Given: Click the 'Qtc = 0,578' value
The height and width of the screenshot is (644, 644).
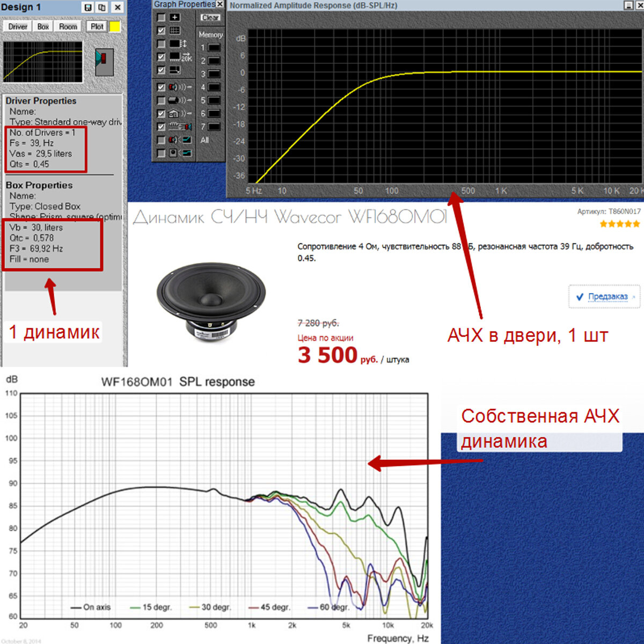Looking at the screenshot, I should [32, 238].
